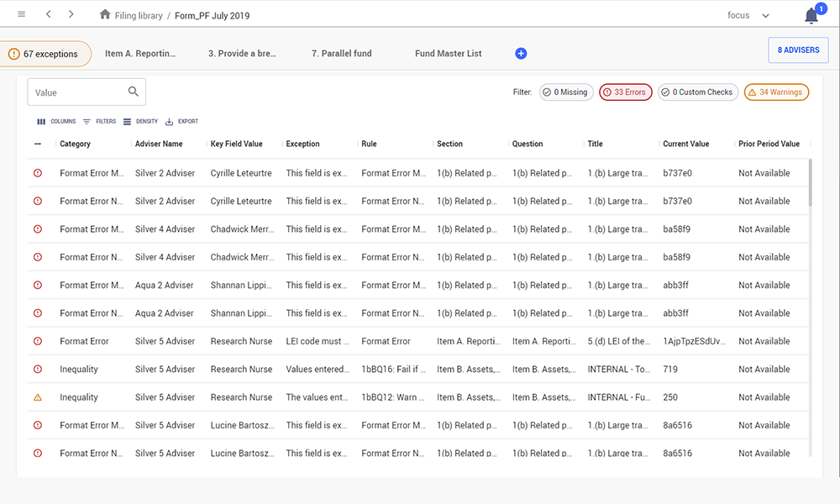This screenshot has width=840, height=504.
Task: Select the 7. Parallel fund tab
Action: 341,54
